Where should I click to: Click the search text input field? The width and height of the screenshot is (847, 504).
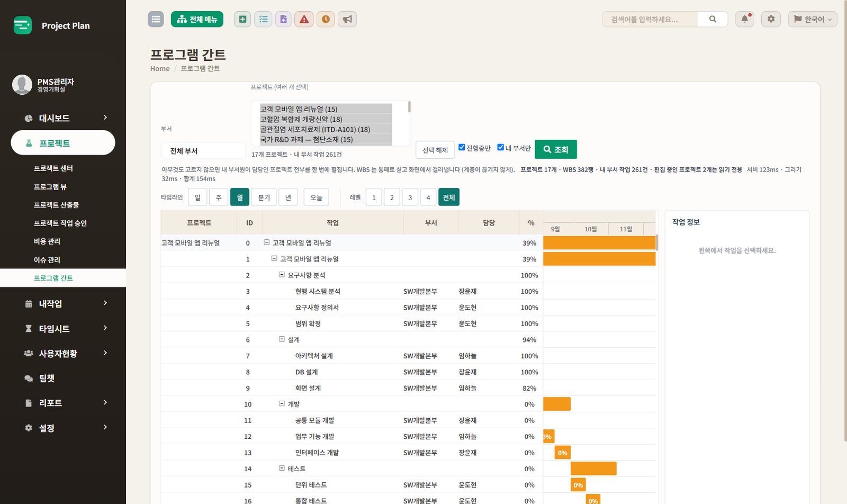(x=650, y=19)
